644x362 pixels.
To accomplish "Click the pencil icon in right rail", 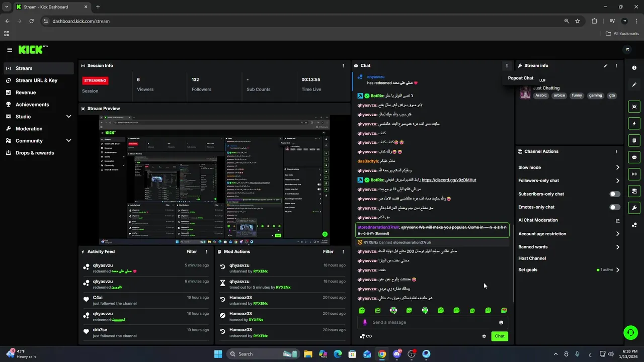I will click(x=634, y=84).
